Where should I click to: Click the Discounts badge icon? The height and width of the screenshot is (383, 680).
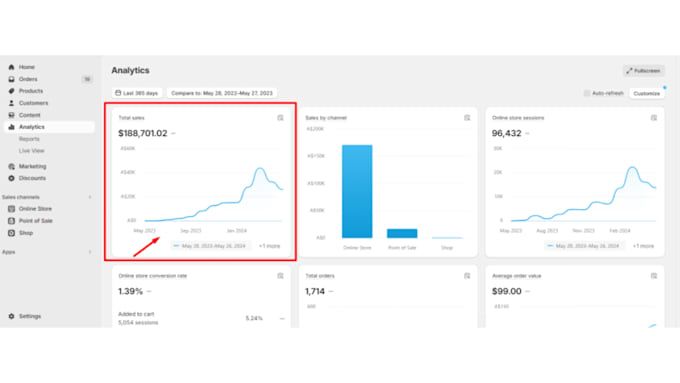click(11, 178)
